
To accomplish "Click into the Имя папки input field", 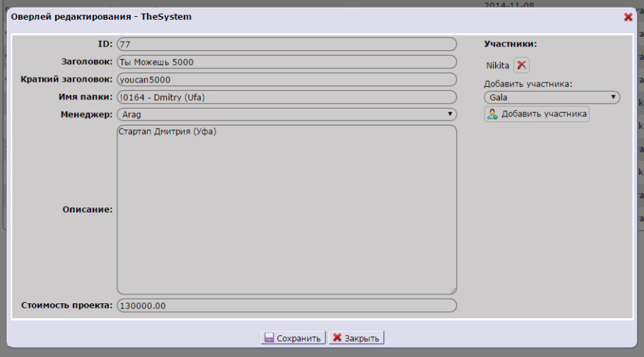I will pos(287,97).
